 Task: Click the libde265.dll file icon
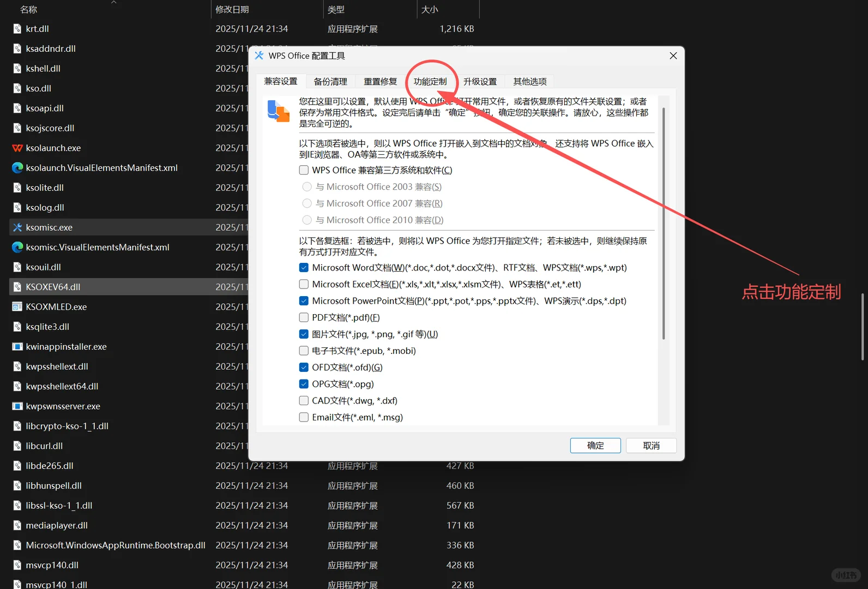click(17, 466)
